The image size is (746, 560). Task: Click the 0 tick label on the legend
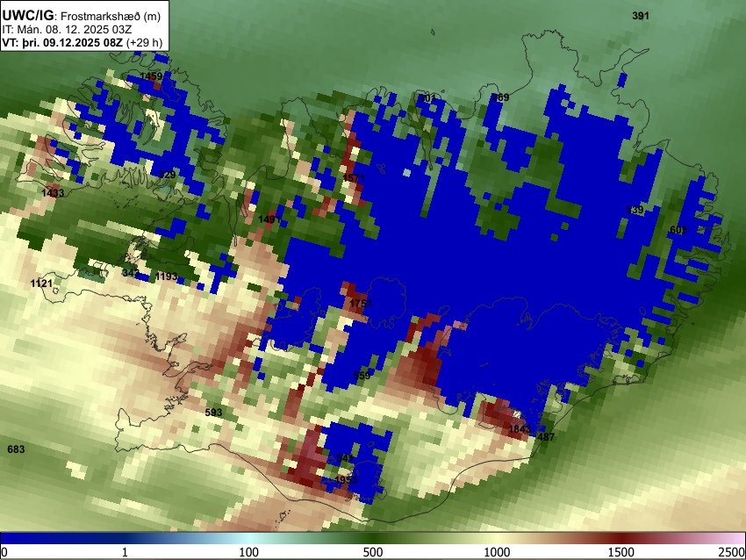point(4,552)
